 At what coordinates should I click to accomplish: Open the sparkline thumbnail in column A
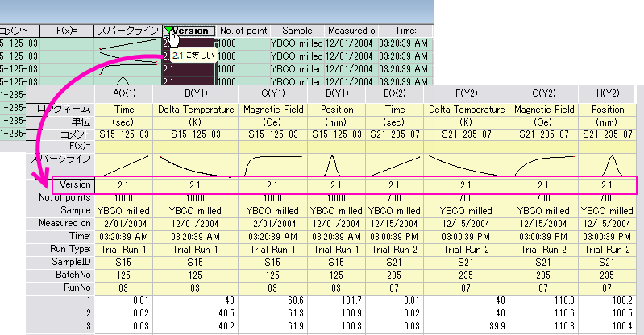(x=123, y=165)
